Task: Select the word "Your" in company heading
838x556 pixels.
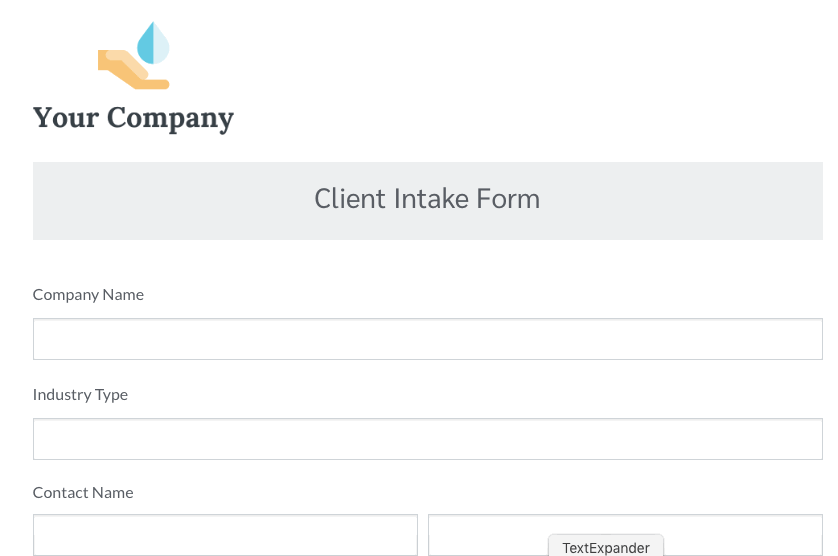Action: [x=66, y=118]
